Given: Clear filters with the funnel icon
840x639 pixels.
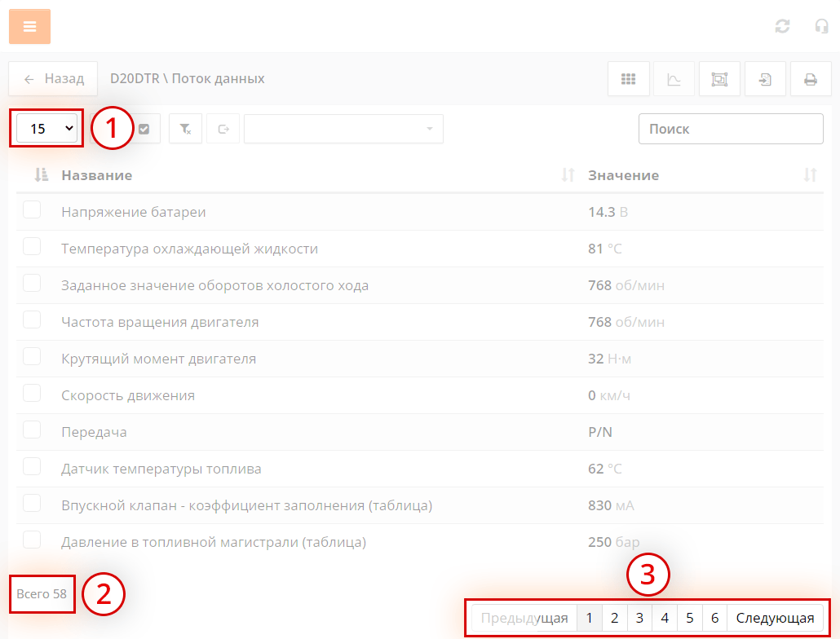Looking at the screenshot, I should 185,129.
